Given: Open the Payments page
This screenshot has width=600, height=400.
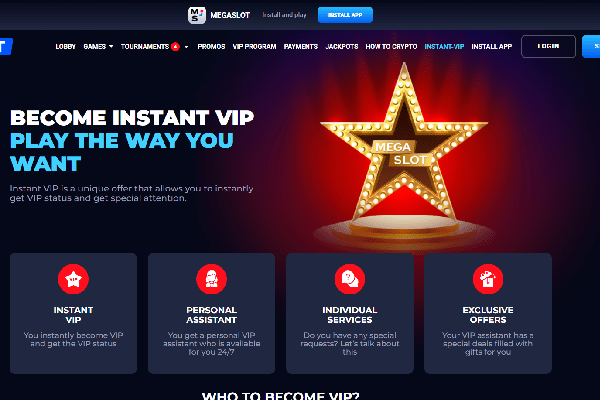Looking at the screenshot, I should click(x=301, y=46).
